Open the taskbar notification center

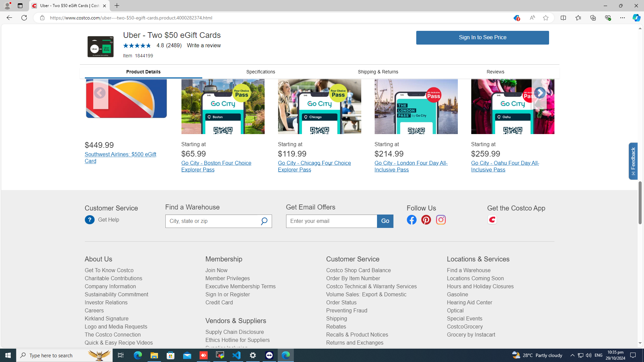(633, 355)
